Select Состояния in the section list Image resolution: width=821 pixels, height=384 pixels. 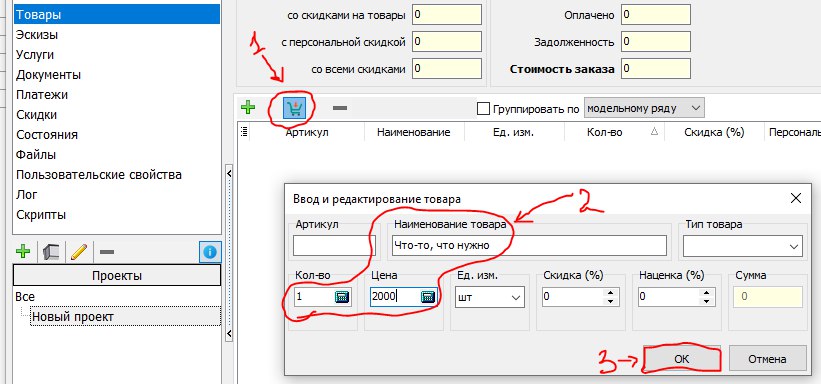click(117, 135)
